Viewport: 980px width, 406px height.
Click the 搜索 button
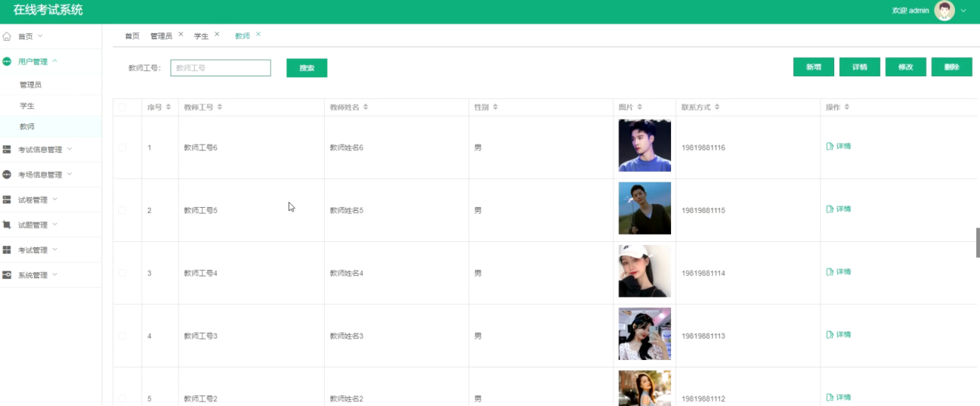pyautogui.click(x=307, y=68)
